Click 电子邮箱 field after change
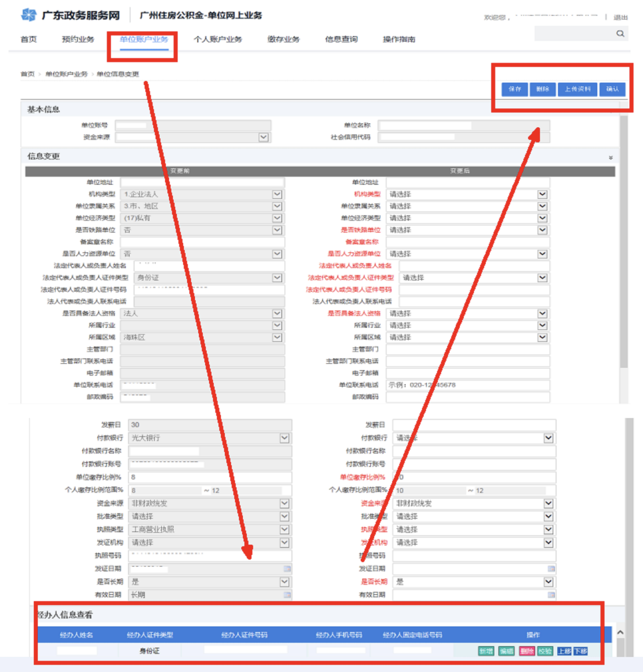 [468, 373]
